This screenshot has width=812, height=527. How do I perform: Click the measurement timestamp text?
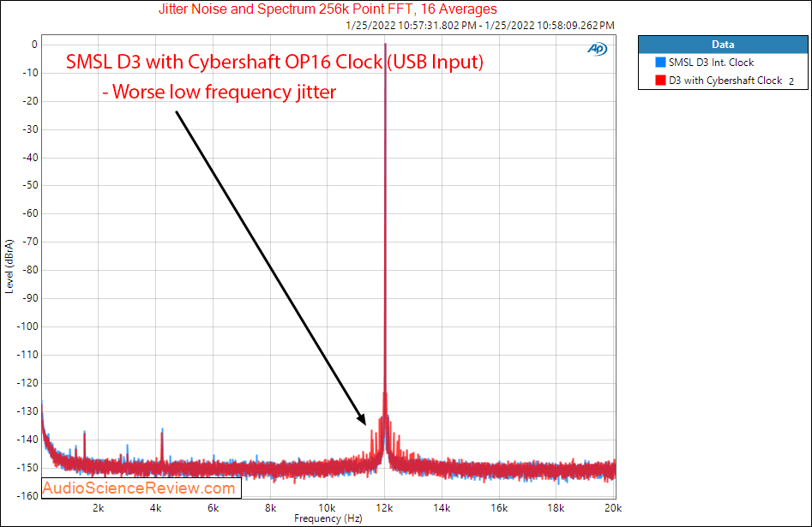(480, 26)
